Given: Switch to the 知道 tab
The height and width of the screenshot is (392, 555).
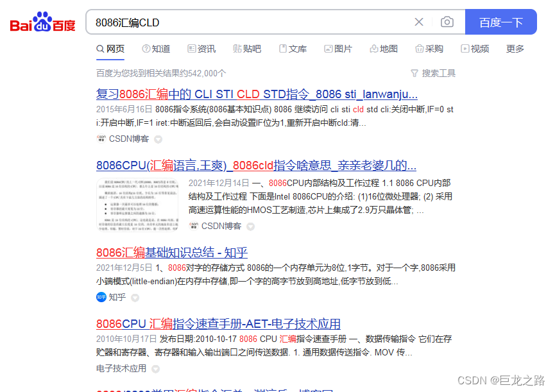Looking at the screenshot, I should (x=156, y=49).
